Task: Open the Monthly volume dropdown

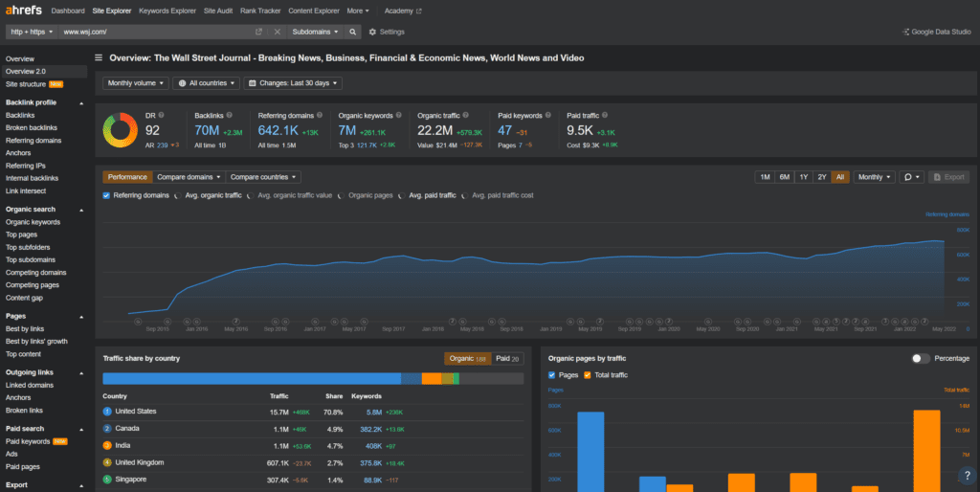Action: (x=136, y=83)
